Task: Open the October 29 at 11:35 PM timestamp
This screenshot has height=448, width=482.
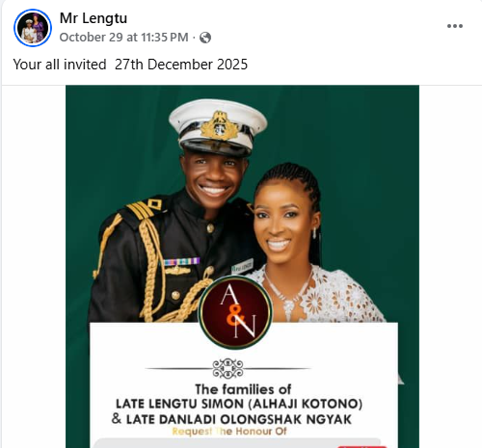Action: pyautogui.click(x=123, y=38)
